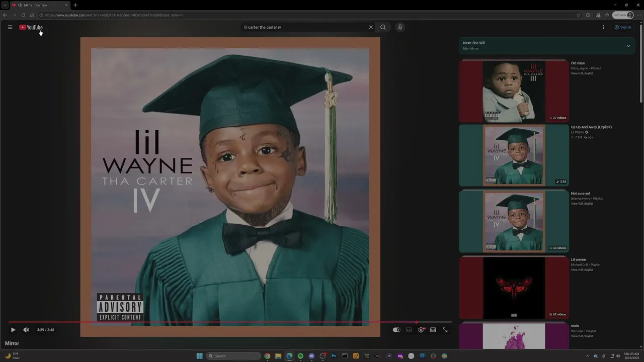Open the 'main' playlist thumbnail
The height and width of the screenshot is (362, 644).
click(x=514, y=336)
